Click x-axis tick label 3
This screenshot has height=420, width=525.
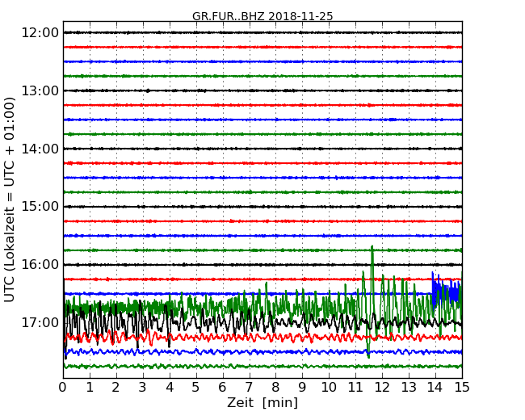pyautogui.click(x=143, y=388)
